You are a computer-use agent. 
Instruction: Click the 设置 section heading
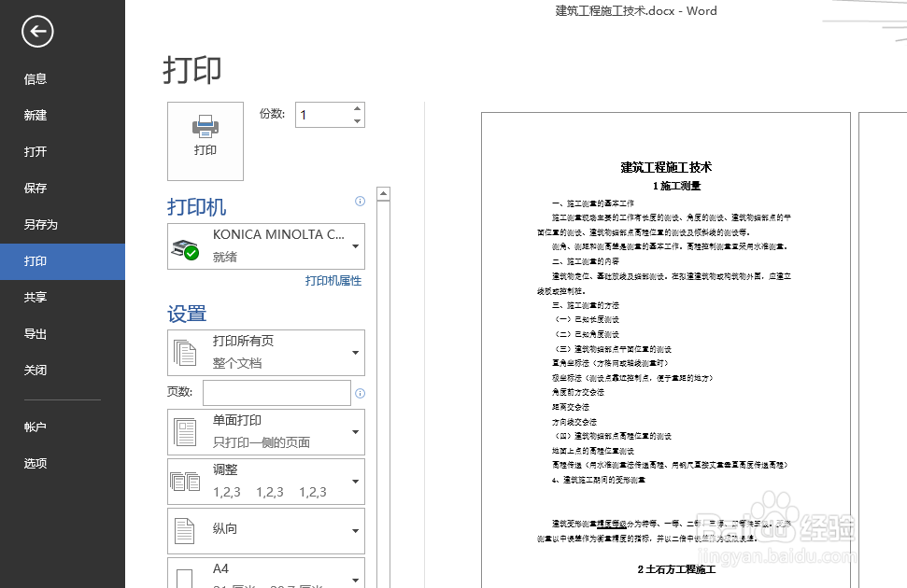click(x=187, y=314)
